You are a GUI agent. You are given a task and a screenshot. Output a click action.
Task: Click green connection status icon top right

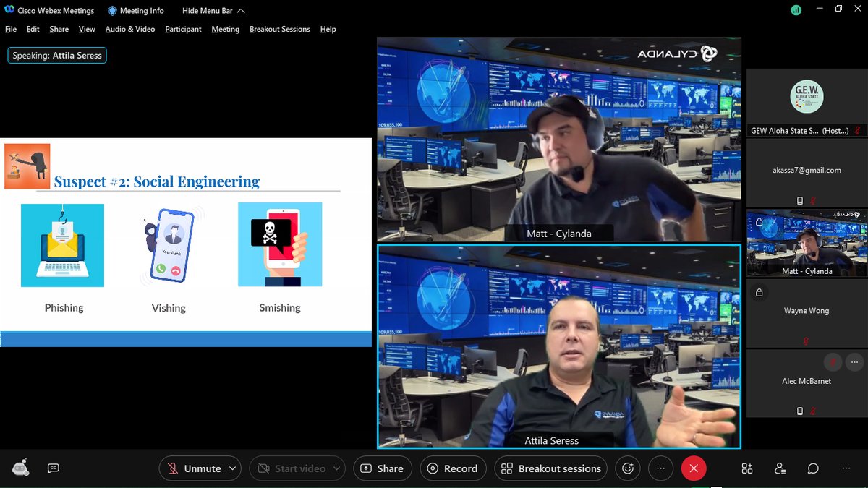pyautogui.click(x=796, y=11)
